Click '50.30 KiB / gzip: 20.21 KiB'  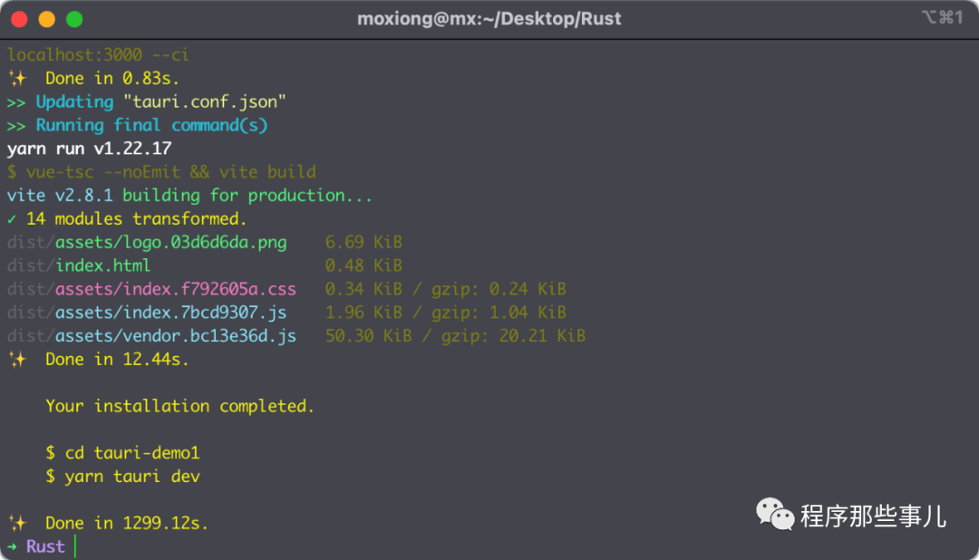456,336
